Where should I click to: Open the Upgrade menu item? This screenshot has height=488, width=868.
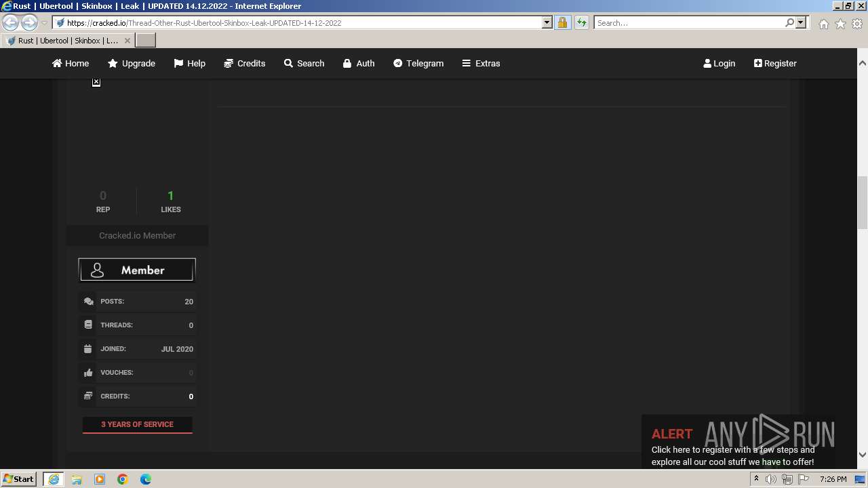click(132, 63)
